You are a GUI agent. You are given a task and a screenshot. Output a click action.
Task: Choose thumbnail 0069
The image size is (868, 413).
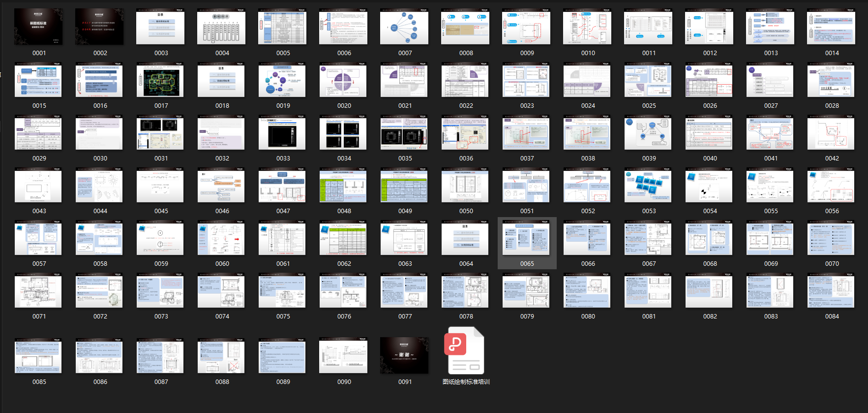click(x=770, y=238)
